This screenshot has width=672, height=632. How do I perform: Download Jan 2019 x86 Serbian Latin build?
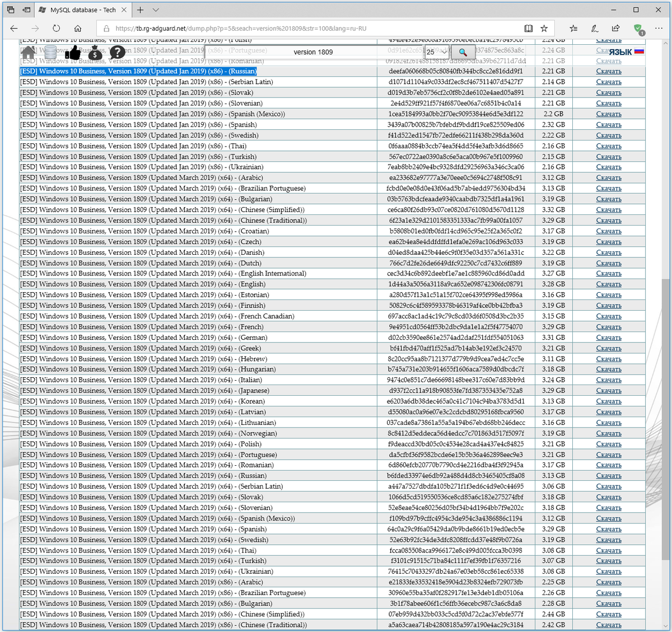click(x=609, y=82)
